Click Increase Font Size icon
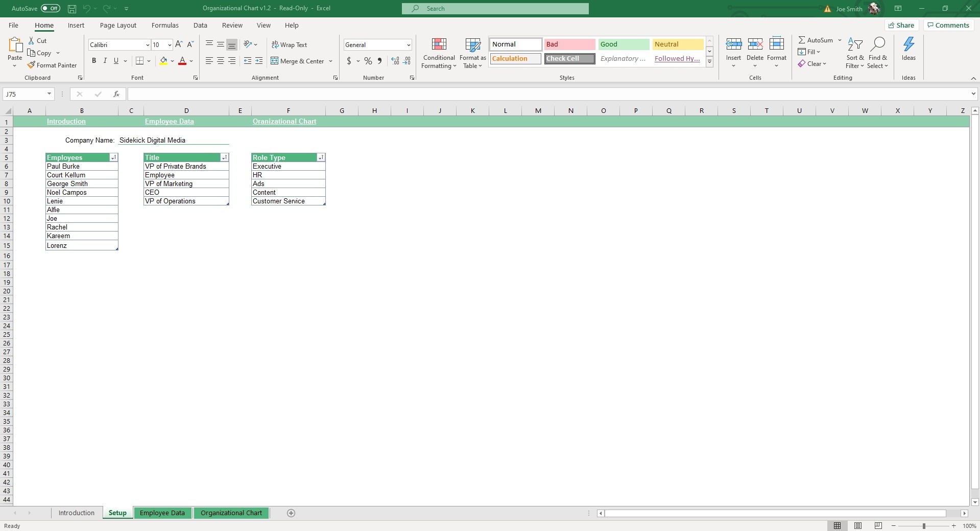 179,44
